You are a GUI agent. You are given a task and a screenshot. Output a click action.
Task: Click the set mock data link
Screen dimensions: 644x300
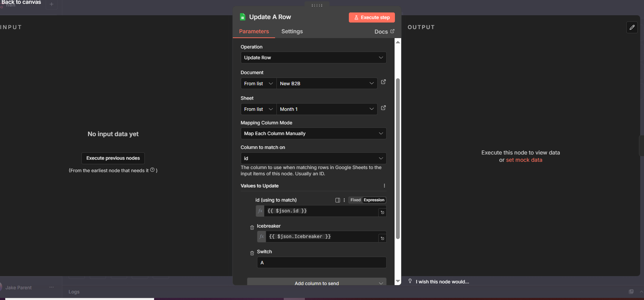[524, 160]
